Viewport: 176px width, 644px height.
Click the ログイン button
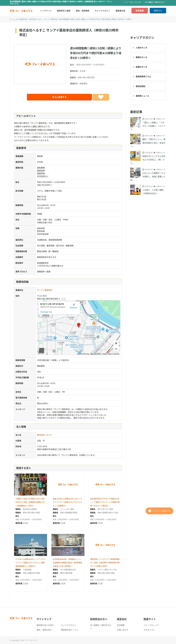(x=158, y=11)
